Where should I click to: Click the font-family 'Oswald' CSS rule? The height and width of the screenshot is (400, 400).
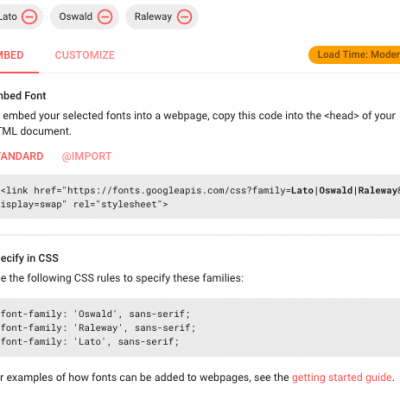95,314
